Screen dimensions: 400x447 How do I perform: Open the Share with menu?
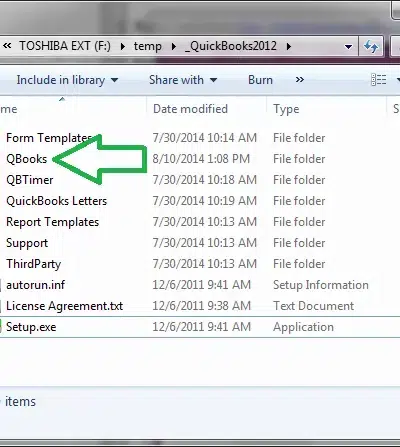(x=183, y=80)
